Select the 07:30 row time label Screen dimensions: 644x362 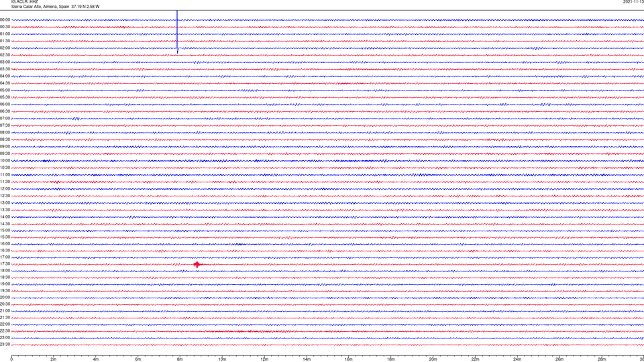tap(5, 125)
